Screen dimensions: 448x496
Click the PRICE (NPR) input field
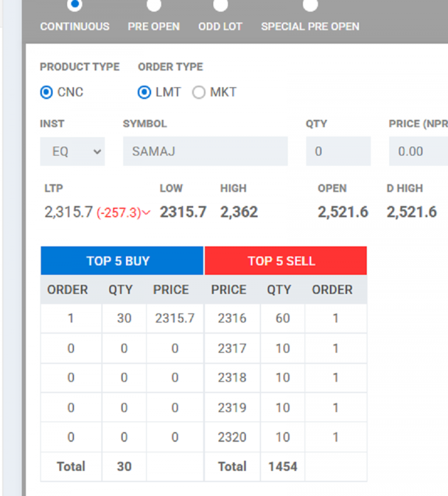[x=418, y=151]
